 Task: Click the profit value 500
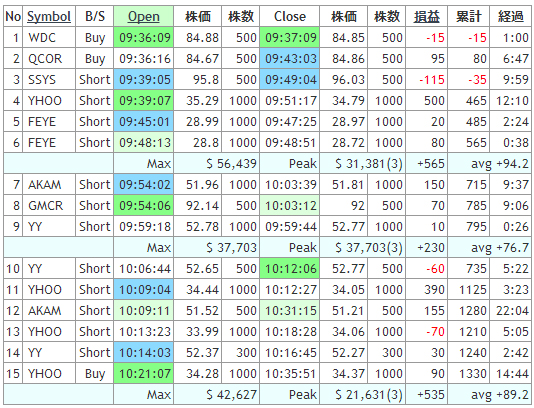pyautogui.click(x=434, y=100)
